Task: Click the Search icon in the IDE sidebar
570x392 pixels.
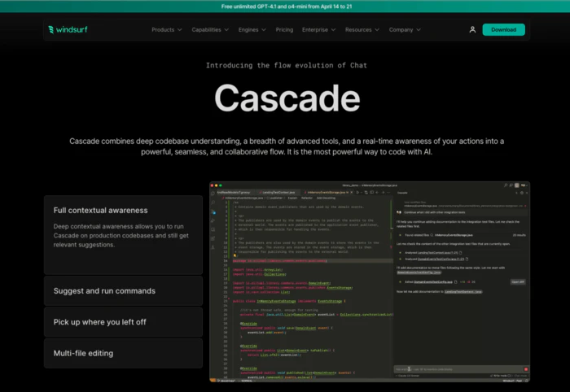Action: coord(213,203)
